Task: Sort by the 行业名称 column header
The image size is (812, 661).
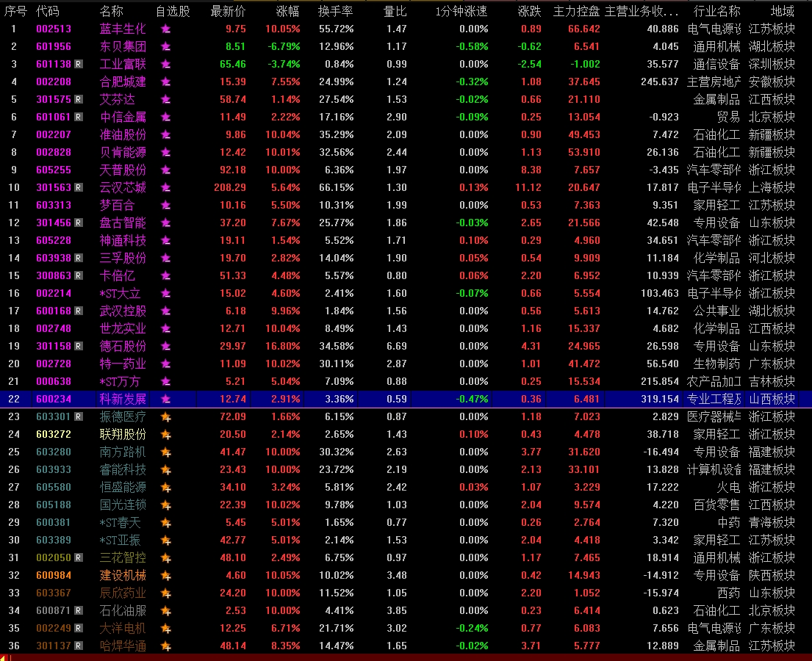Action: tap(716, 12)
